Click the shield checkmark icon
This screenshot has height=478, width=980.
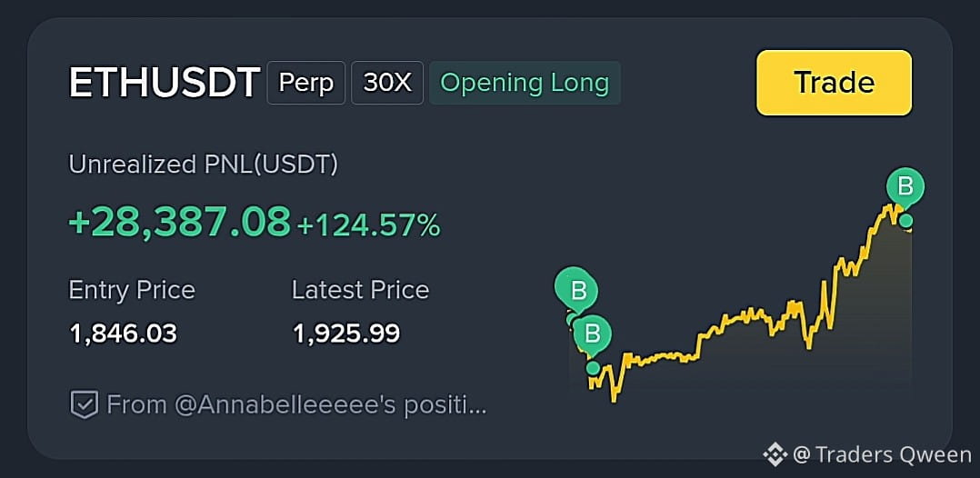coord(83,405)
